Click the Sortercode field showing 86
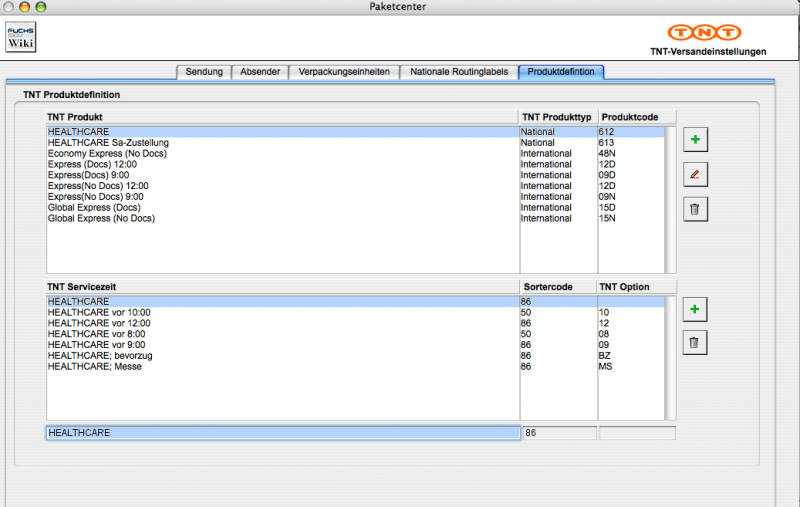 [x=559, y=433]
